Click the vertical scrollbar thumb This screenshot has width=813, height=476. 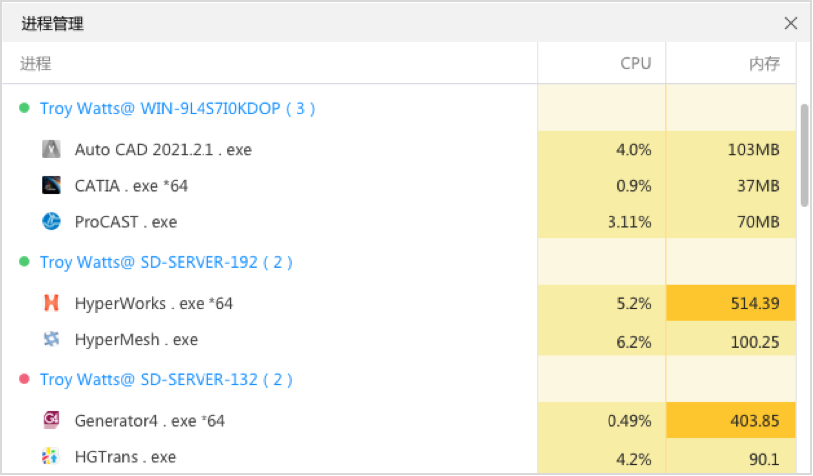[x=804, y=155]
